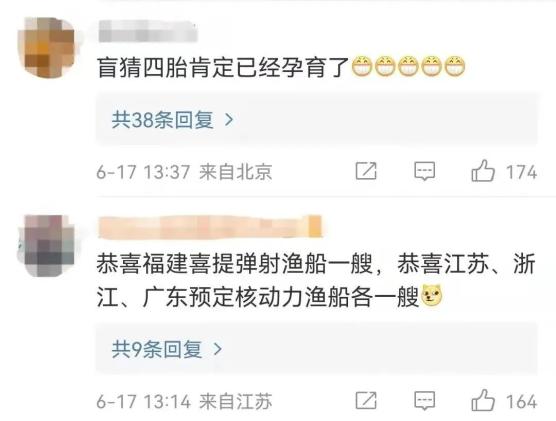Expand the chevron beside 共9条回复
The image size is (556, 421).
[x=218, y=350]
